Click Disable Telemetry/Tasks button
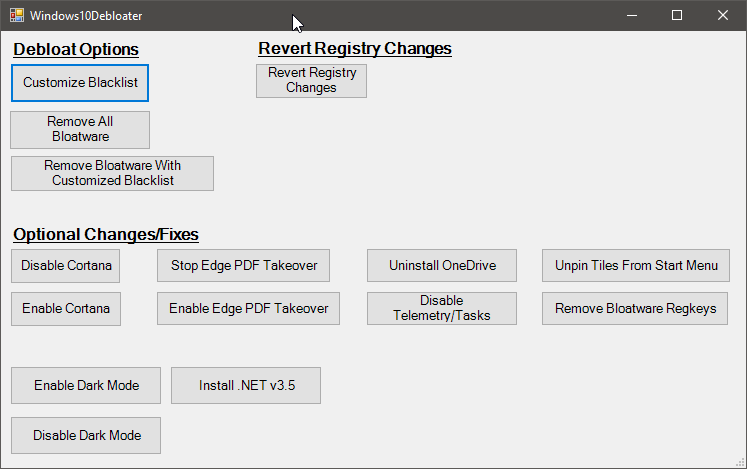Image resolution: width=747 pixels, height=469 pixels. click(x=441, y=309)
